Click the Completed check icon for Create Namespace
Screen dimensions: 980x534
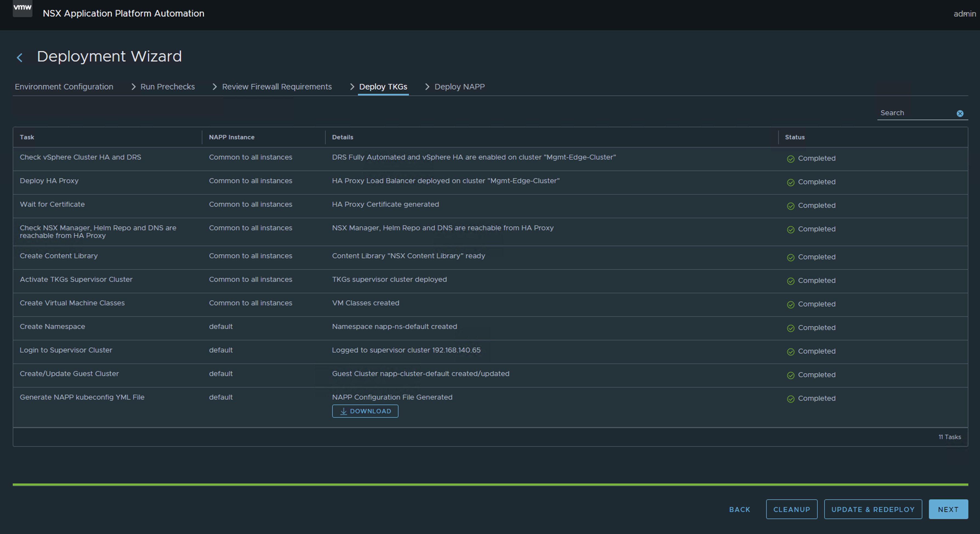(791, 328)
